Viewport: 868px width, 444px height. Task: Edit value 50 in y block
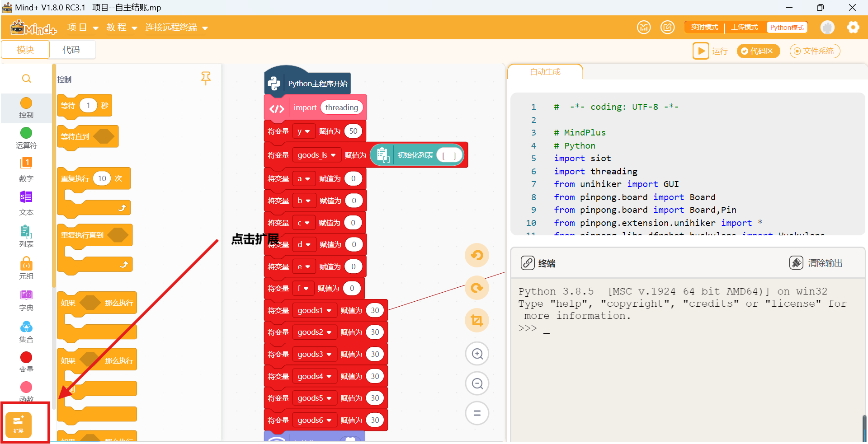pyautogui.click(x=354, y=131)
